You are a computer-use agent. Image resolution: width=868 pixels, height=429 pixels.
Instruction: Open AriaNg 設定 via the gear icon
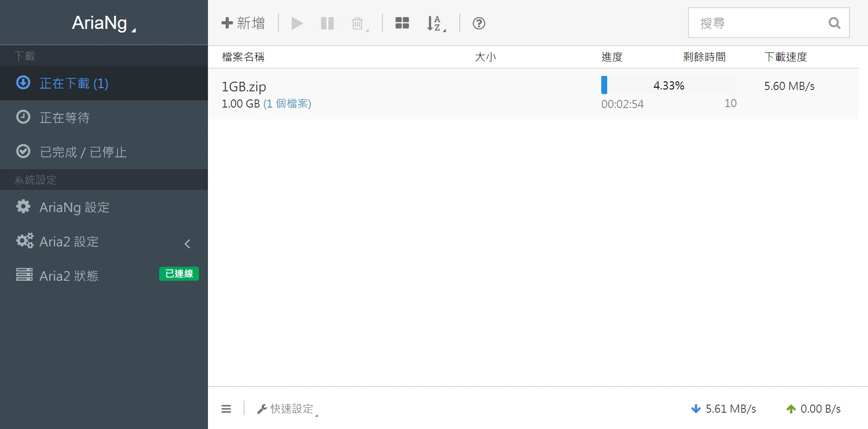point(23,207)
